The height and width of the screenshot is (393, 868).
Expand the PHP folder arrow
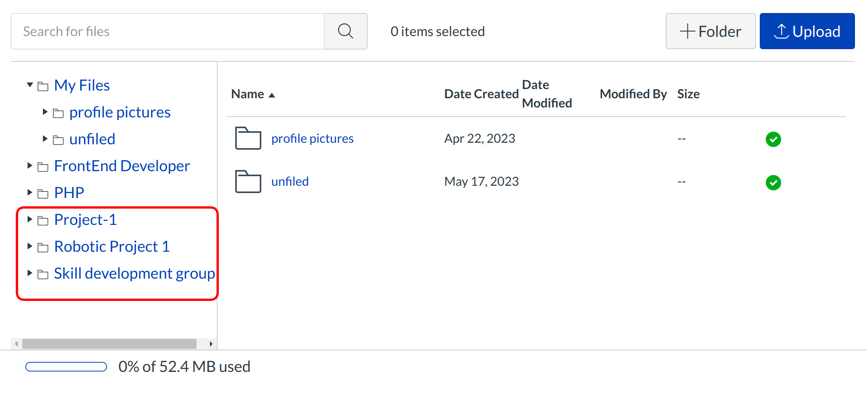point(30,193)
